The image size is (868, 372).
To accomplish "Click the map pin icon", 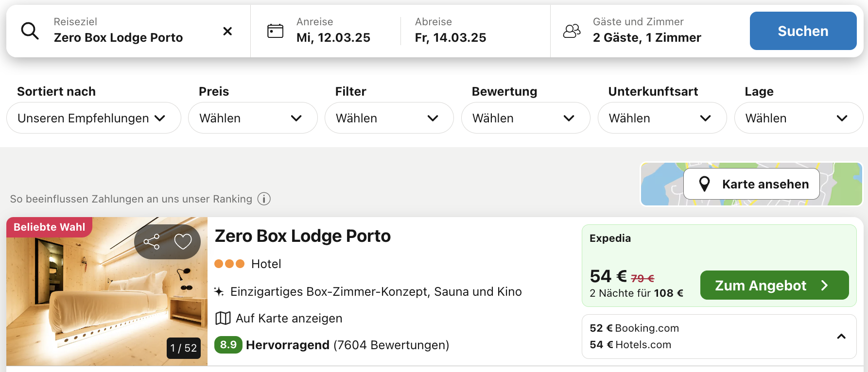I will point(704,184).
